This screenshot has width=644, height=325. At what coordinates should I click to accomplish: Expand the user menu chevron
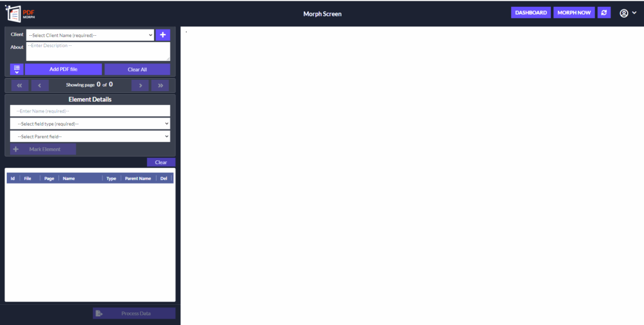(x=634, y=13)
